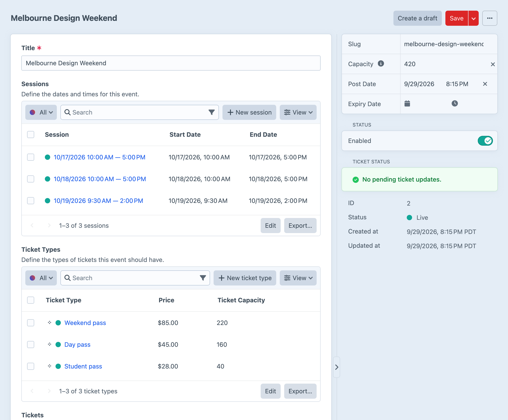Open the more actions ellipsis menu

(x=490, y=18)
